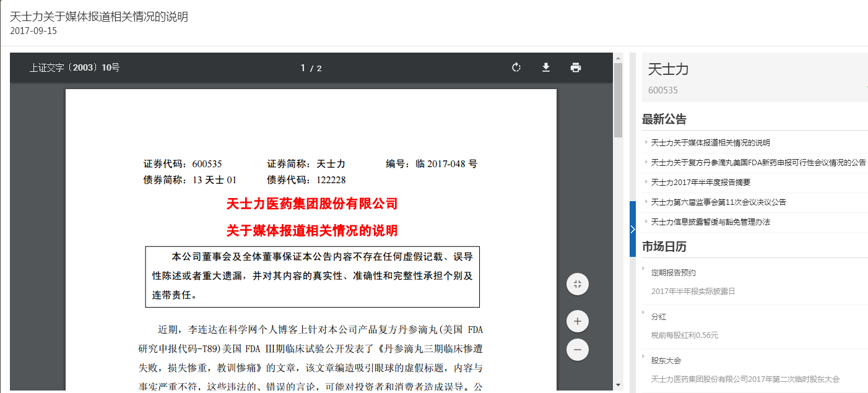Download the PDF announcement

tap(546, 67)
